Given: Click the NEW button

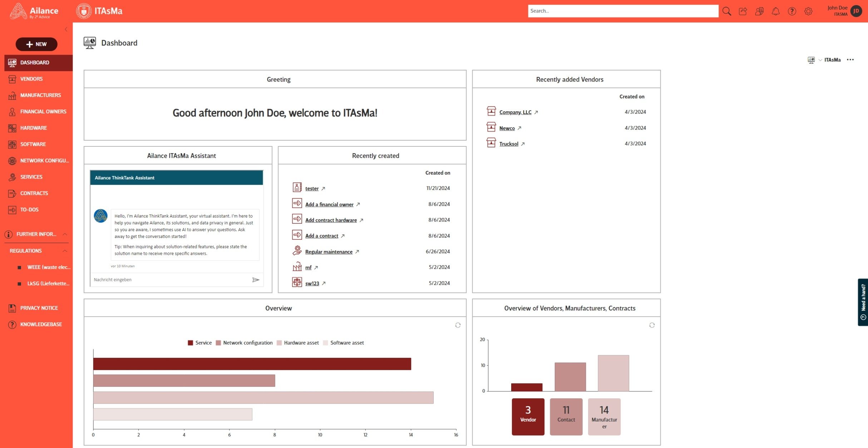Looking at the screenshot, I should click(36, 44).
